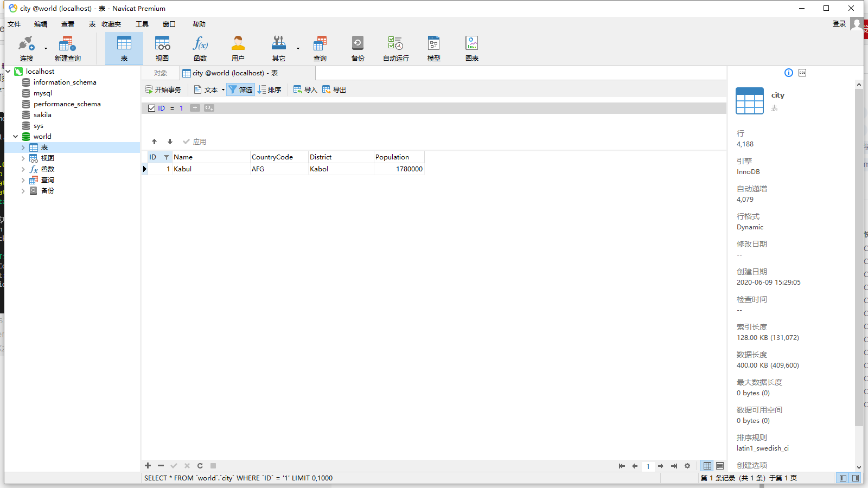Click the 文本 (Text) button

click(x=206, y=89)
